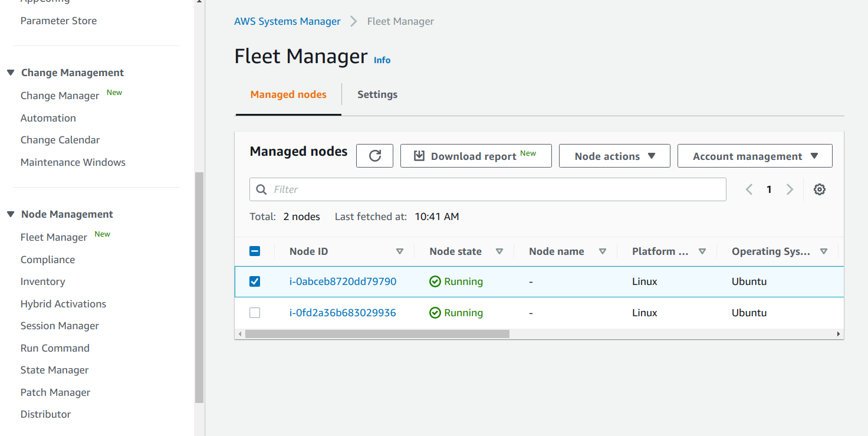Click the refresh managed nodes icon button
This screenshot has width=868, height=436.
374,156
